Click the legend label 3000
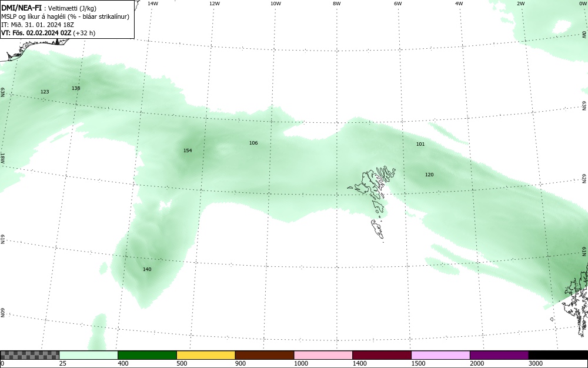The height and width of the screenshot is (368, 588). [536, 363]
